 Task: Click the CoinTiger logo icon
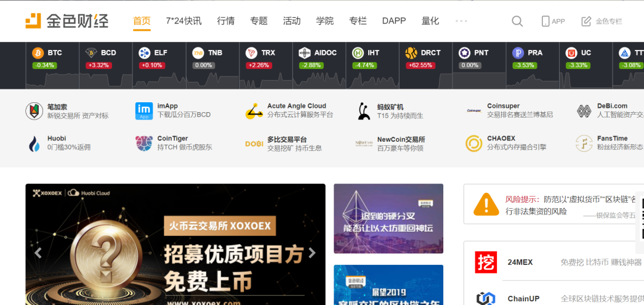tap(143, 144)
